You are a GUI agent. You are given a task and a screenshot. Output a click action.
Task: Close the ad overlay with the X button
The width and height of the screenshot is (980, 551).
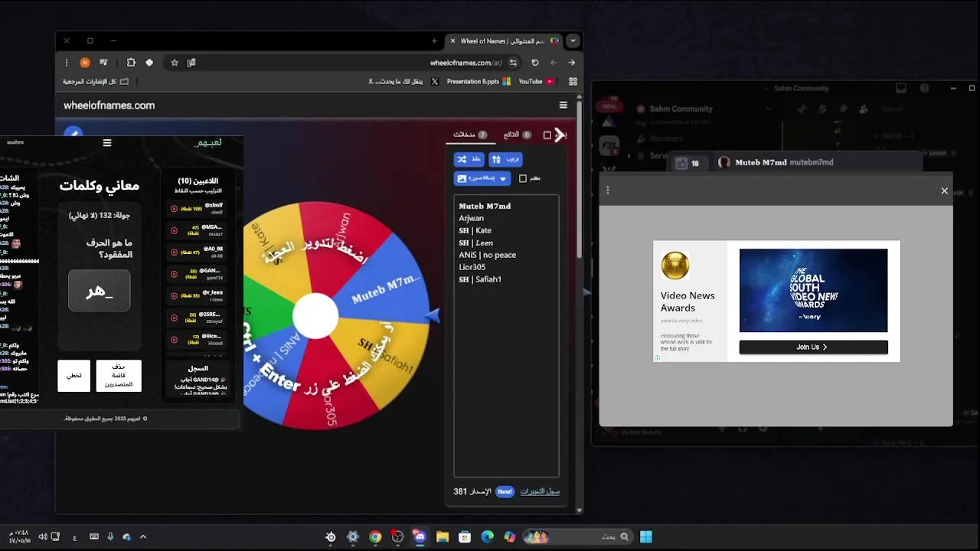click(x=944, y=191)
